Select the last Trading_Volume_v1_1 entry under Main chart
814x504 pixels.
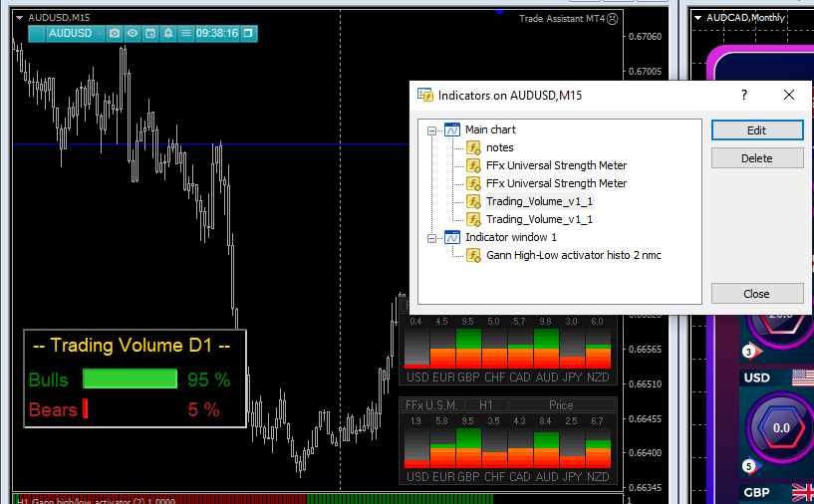[539, 219]
